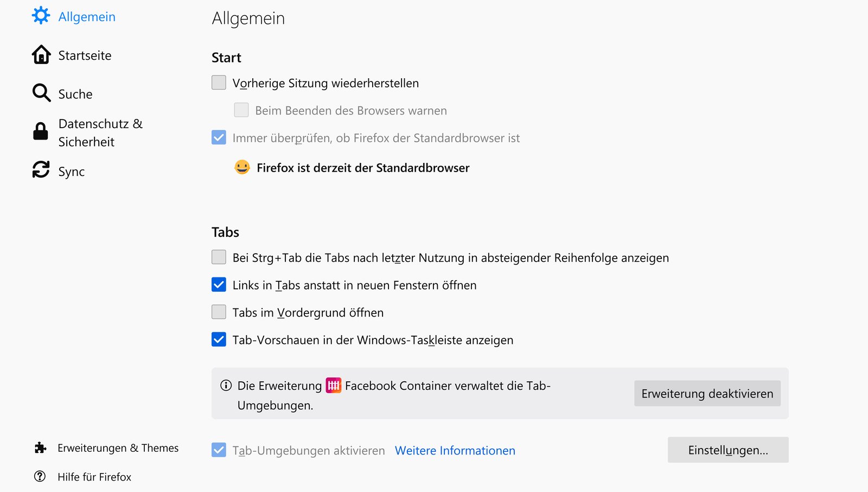This screenshot has height=492, width=868.
Task: Open the Suche settings section
Action: (75, 93)
